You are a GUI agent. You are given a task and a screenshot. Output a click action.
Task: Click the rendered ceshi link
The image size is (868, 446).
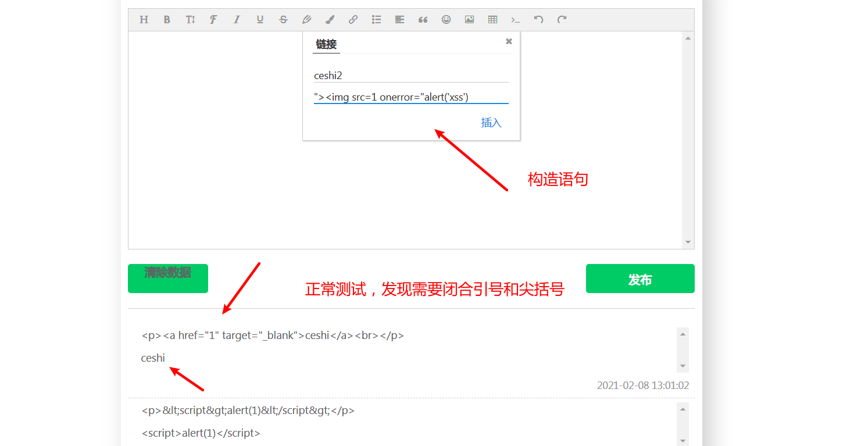pyautogui.click(x=153, y=358)
